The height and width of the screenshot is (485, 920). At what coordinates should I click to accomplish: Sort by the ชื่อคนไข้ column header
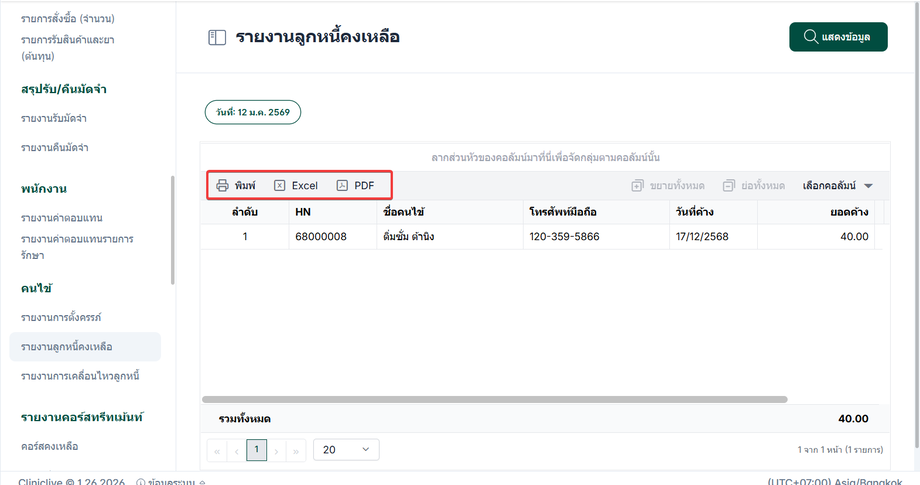click(x=449, y=212)
